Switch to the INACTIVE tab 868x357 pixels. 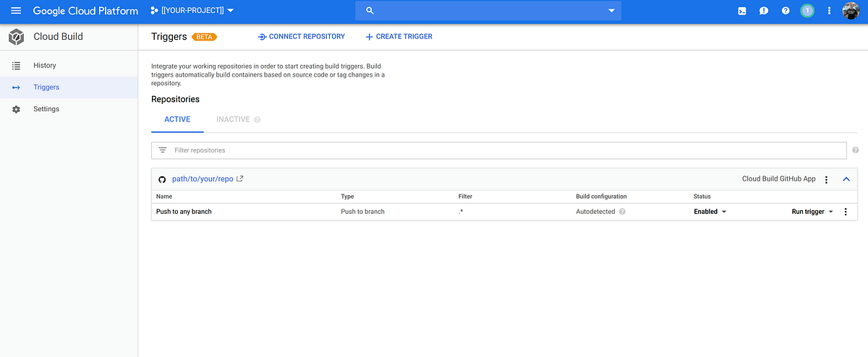coord(233,119)
